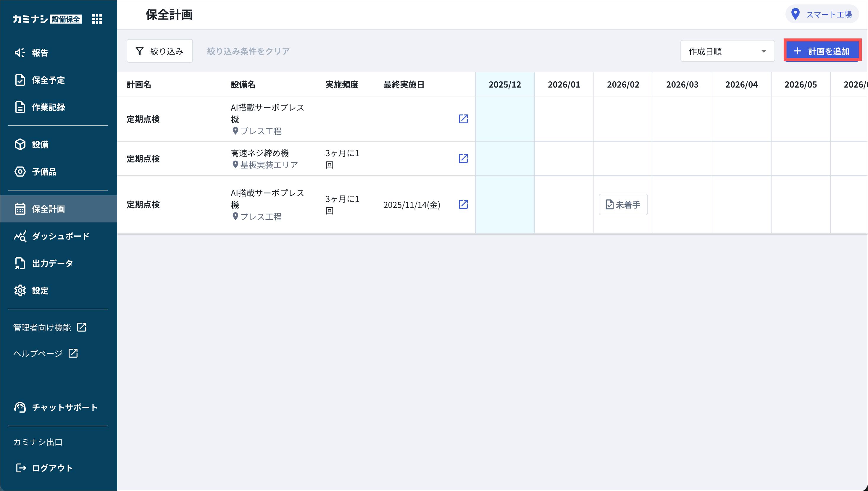Viewport: 868px width, 491px height.
Task: Click the チャットサポート headset icon
Action: [x=20, y=407]
